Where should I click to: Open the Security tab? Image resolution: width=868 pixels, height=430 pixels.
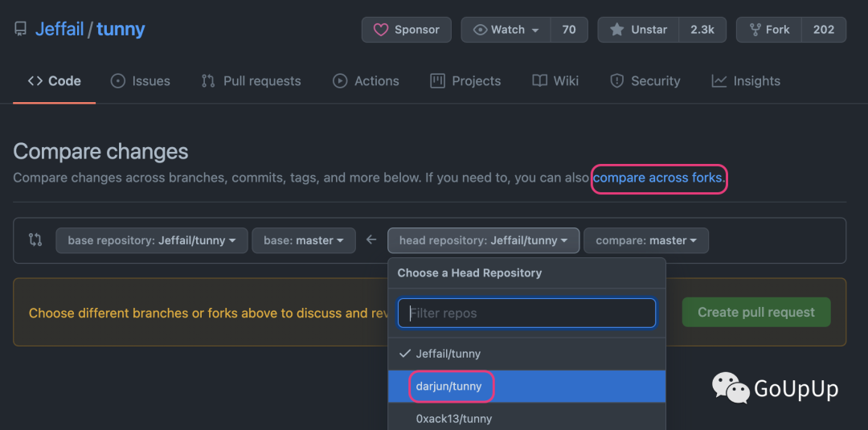(645, 81)
